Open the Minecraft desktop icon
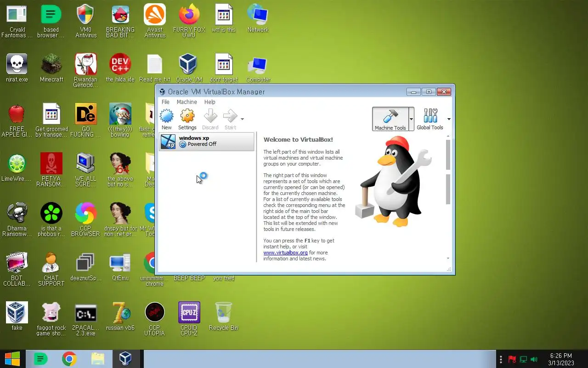This screenshot has height=368, width=588. click(51, 68)
